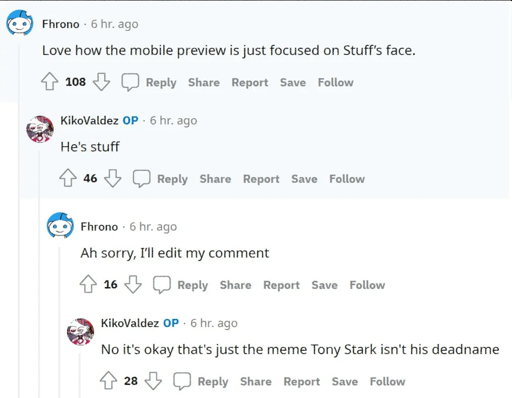Collapse thread line under KikoValdez's first reply
The width and height of the screenshot is (512, 398).
click(x=39, y=273)
